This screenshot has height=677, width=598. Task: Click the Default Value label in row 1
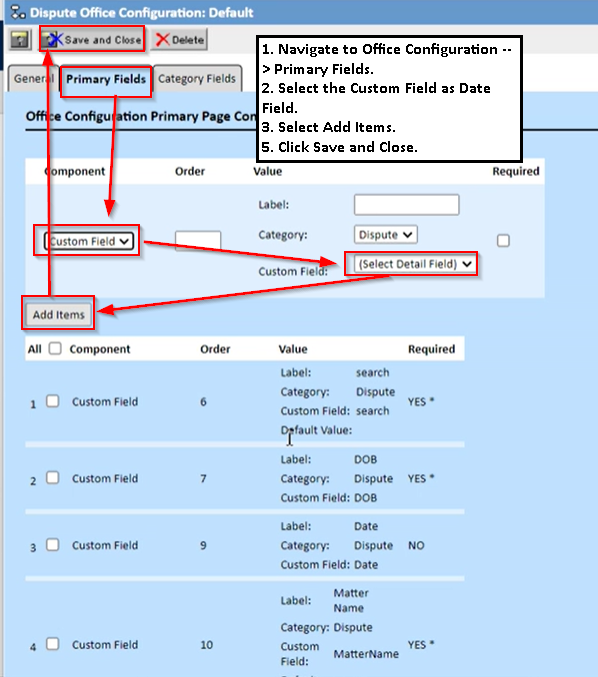click(x=316, y=430)
